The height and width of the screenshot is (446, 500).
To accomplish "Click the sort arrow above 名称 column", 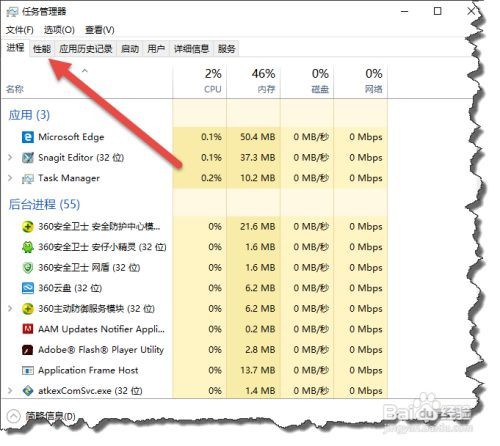I will pyautogui.click(x=85, y=71).
